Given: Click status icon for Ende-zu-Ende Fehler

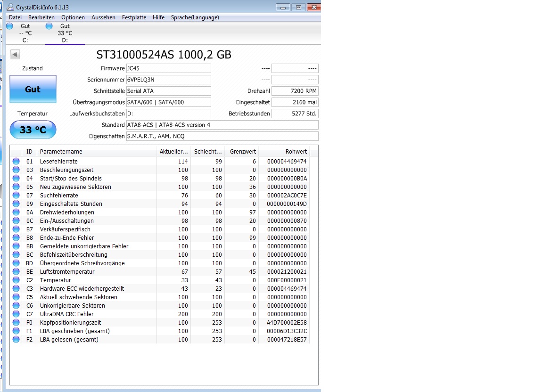Looking at the screenshot, I should click(16, 237).
